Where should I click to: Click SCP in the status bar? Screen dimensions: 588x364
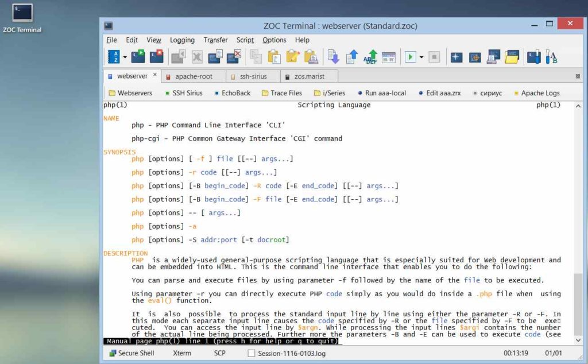219,353
